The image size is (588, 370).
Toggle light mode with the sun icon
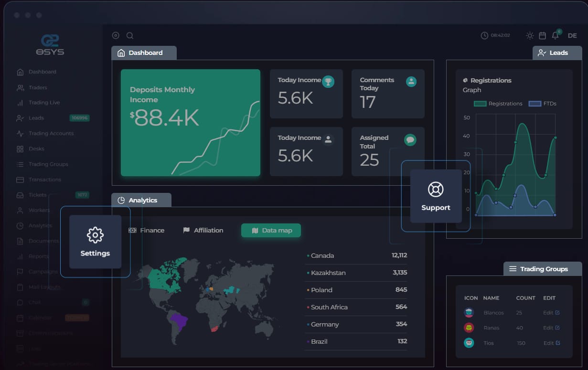[529, 35]
